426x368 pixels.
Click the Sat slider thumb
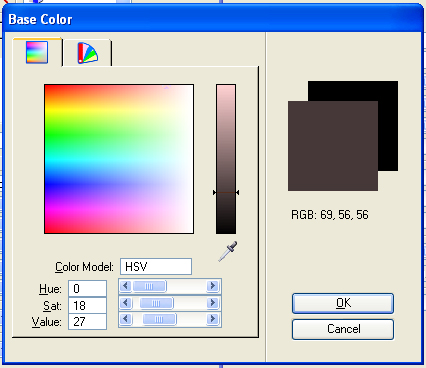coord(156,303)
